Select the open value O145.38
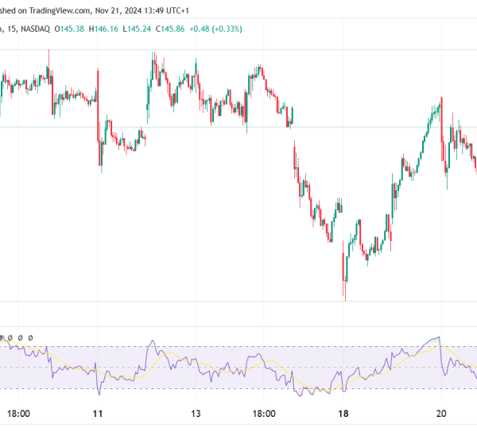Image resolution: width=477 pixels, height=448 pixels. tap(69, 29)
